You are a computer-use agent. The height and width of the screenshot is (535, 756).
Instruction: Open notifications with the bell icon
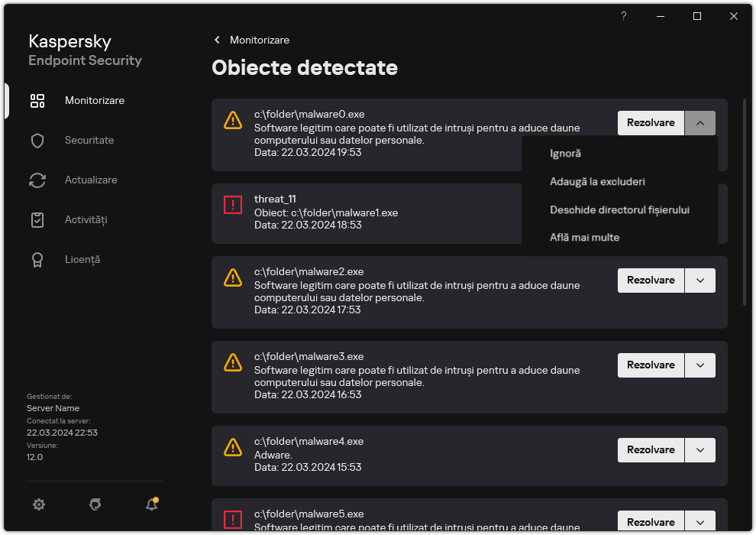(x=151, y=504)
